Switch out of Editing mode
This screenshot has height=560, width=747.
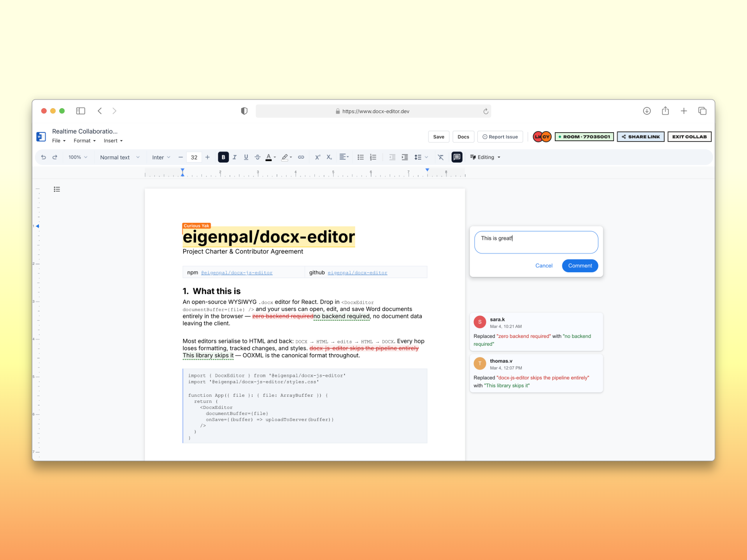pyautogui.click(x=485, y=157)
